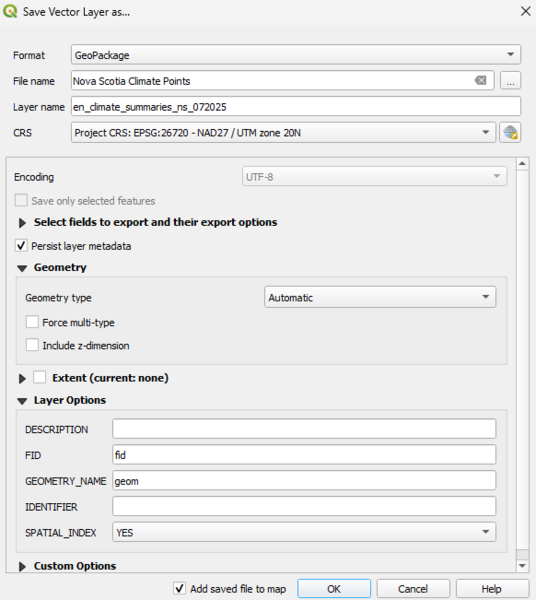536x600 pixels.
Task: Click the scrollbar up arrow
Action: [x=523, y=164]
